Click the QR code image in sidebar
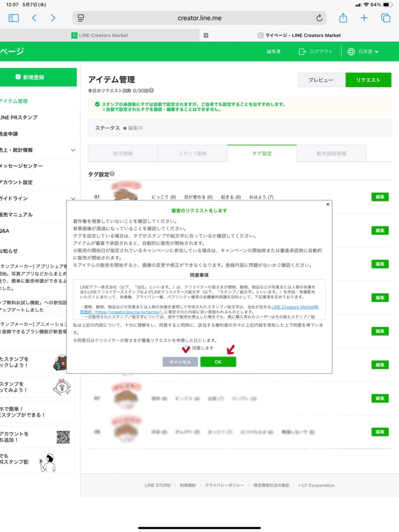The image size is (399, 532). pyautogui.click(x=63, y=437)
